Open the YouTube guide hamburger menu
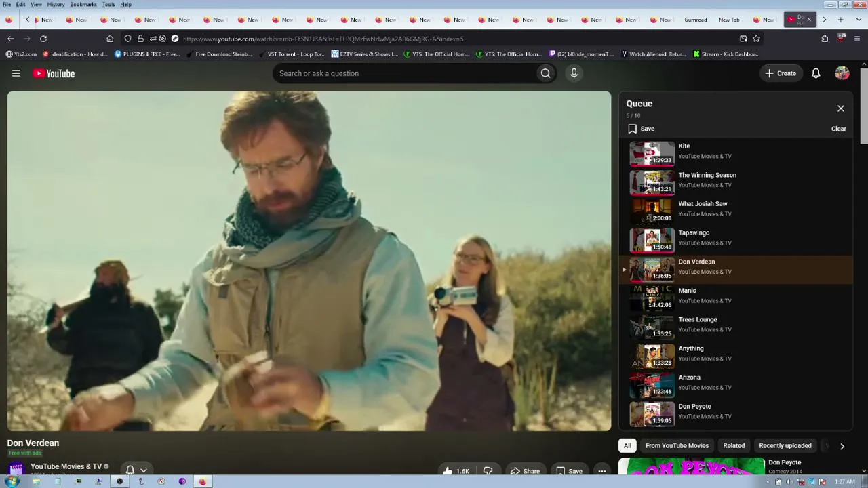This screenshot has height=488, width=868. 16,73
